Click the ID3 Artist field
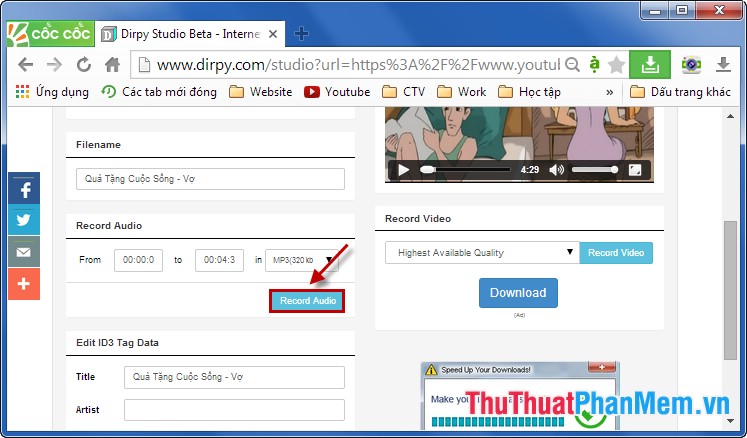 coord(234,410)
